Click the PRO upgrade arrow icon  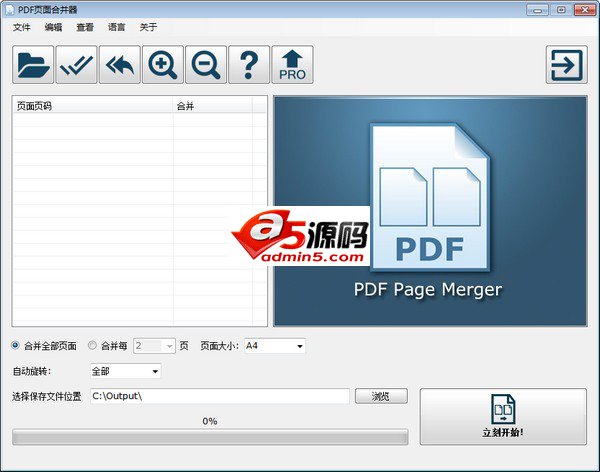[292, 65]
